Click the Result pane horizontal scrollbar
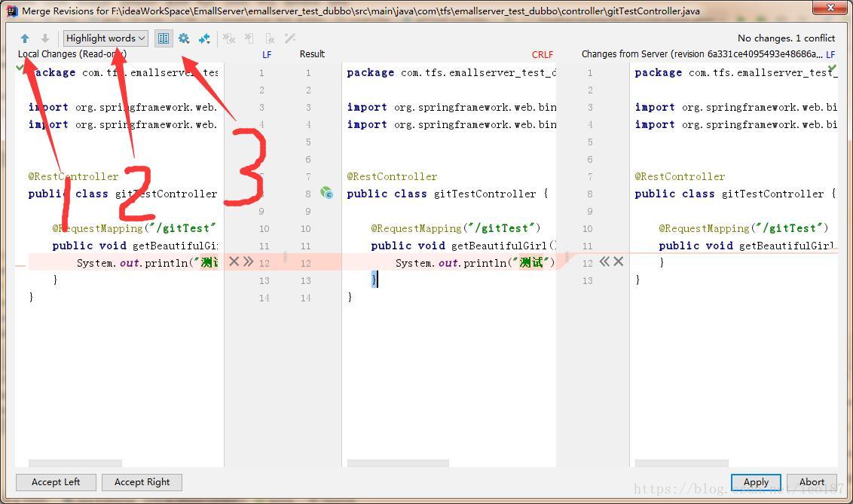Viewport: 853px width, 504px height. click(x=398, y=463)
